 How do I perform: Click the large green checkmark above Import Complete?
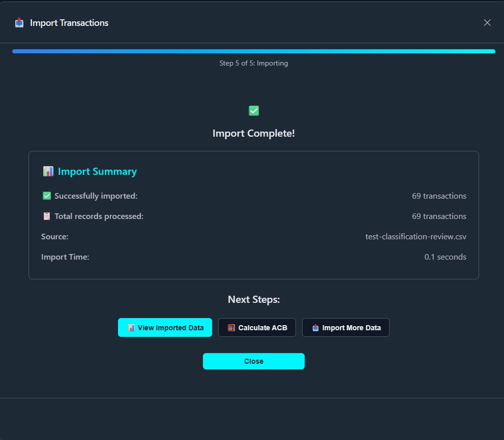[x=254, y=111]
